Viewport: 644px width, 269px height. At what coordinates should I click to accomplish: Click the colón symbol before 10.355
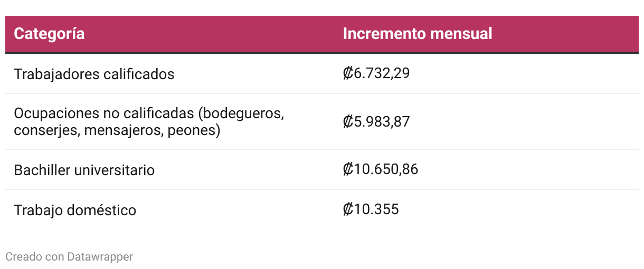(x=348, y=209)
